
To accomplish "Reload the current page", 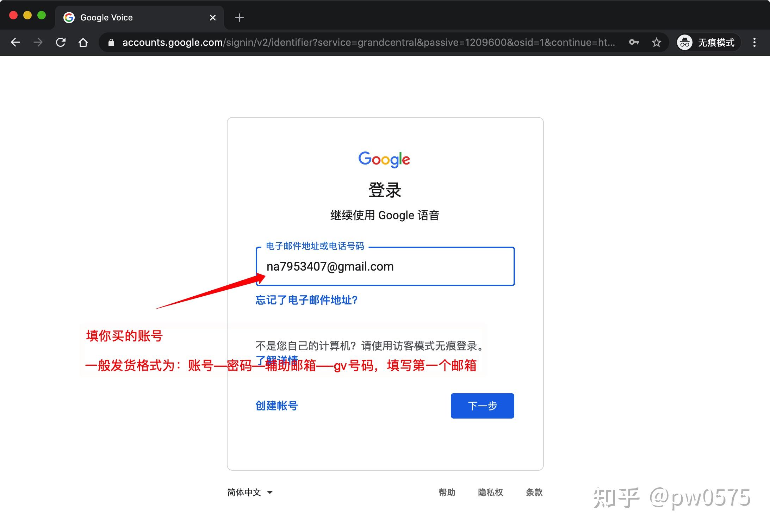I will pos(61,42).
